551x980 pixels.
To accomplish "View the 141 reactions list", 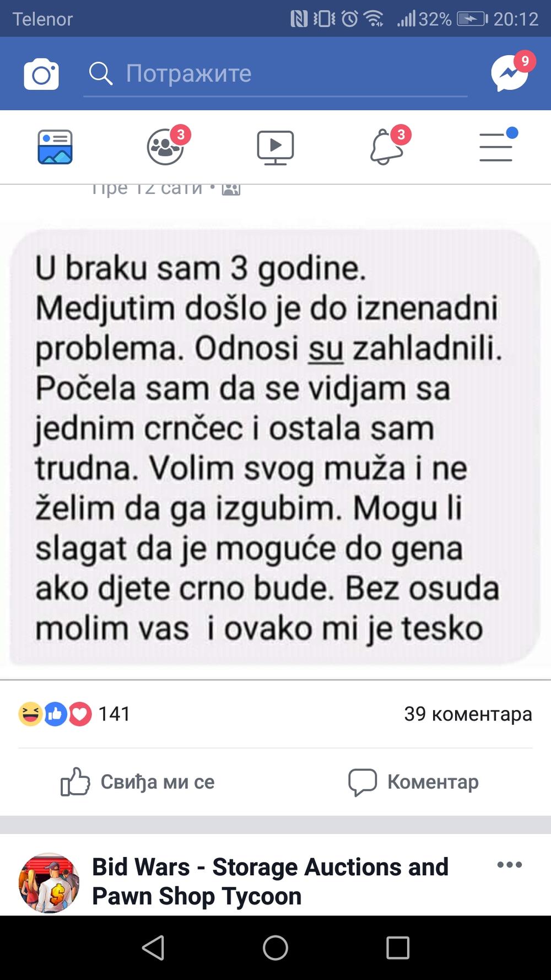I will click(x=74, y=714).
